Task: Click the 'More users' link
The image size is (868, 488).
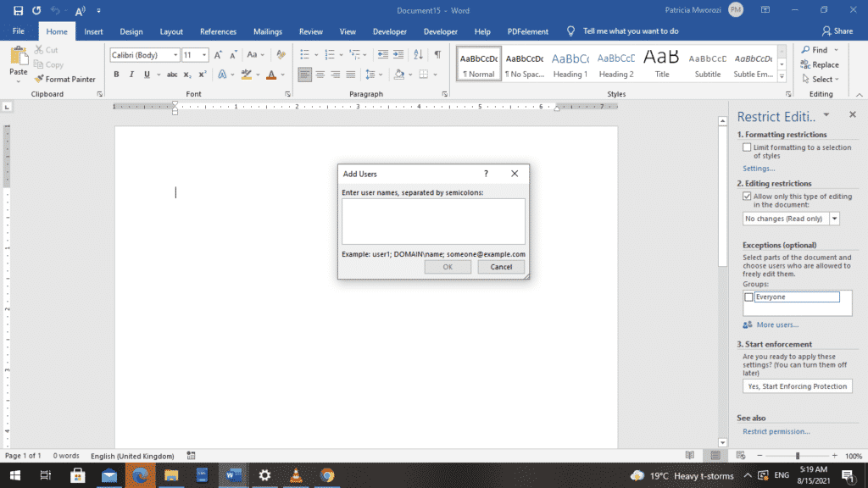Action: (x=776, y=324)
